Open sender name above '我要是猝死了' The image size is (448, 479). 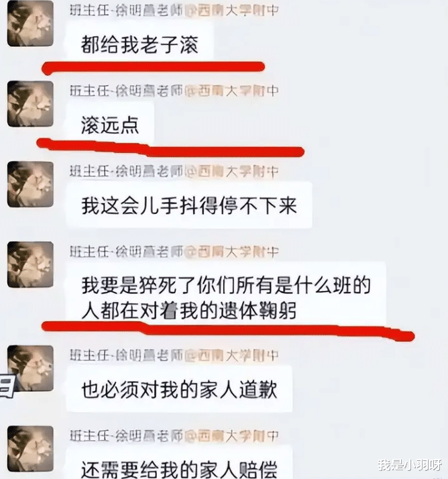pyautogui.click(x=174, y=252)
